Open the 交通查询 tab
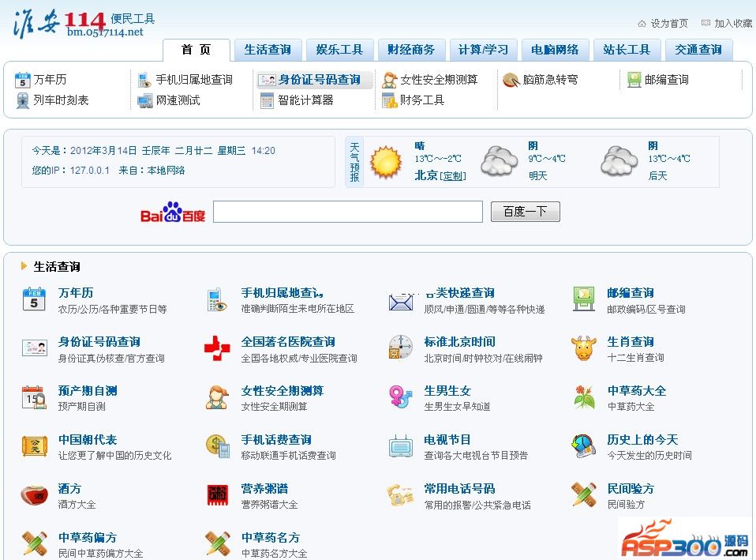Screen dimensions: 756x560 click(x=698, y=50)
